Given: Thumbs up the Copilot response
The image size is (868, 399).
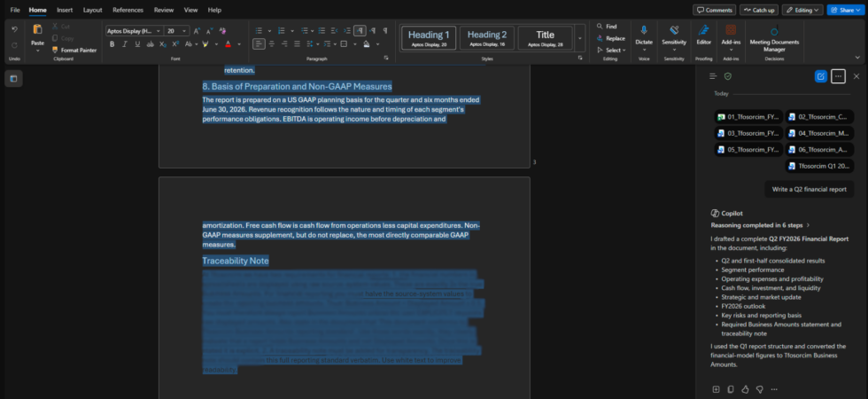Looking at the screenshot, I should coord(745,389).
